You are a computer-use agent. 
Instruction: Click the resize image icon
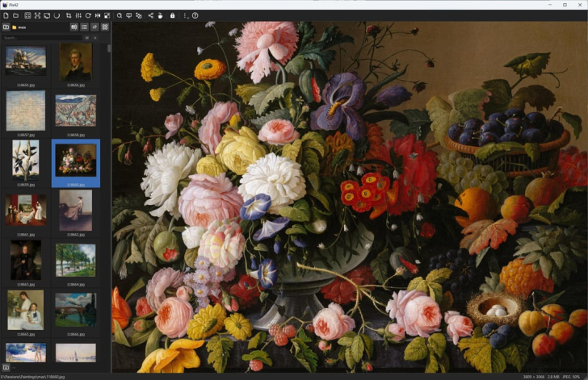[107, 16]
